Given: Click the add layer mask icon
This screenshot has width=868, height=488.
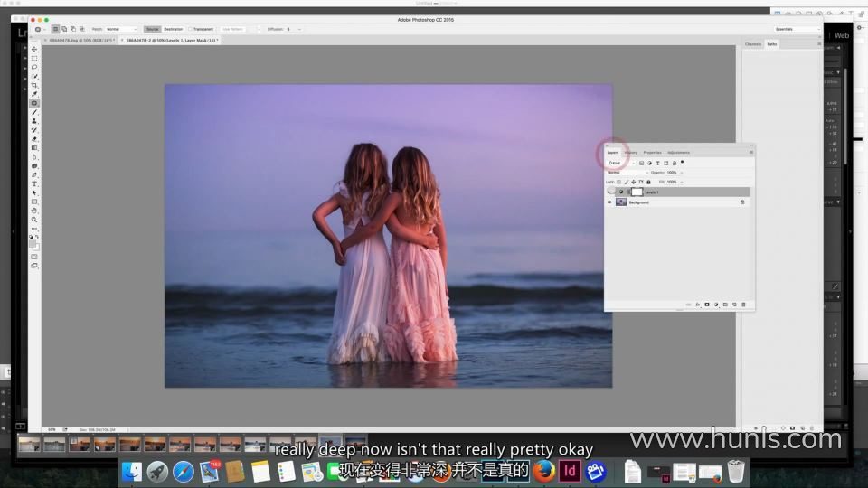Looking at the screenshot, I should pos(706,305).
